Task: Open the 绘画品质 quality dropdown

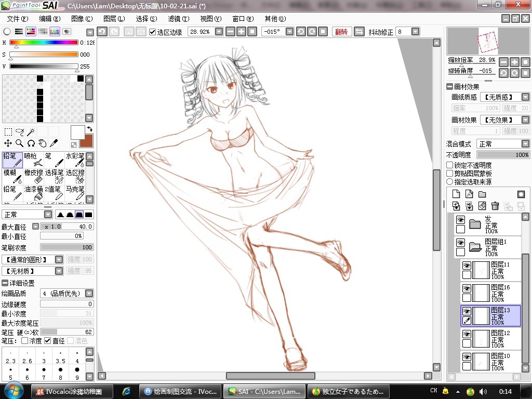Action: (x=67, y=294)
